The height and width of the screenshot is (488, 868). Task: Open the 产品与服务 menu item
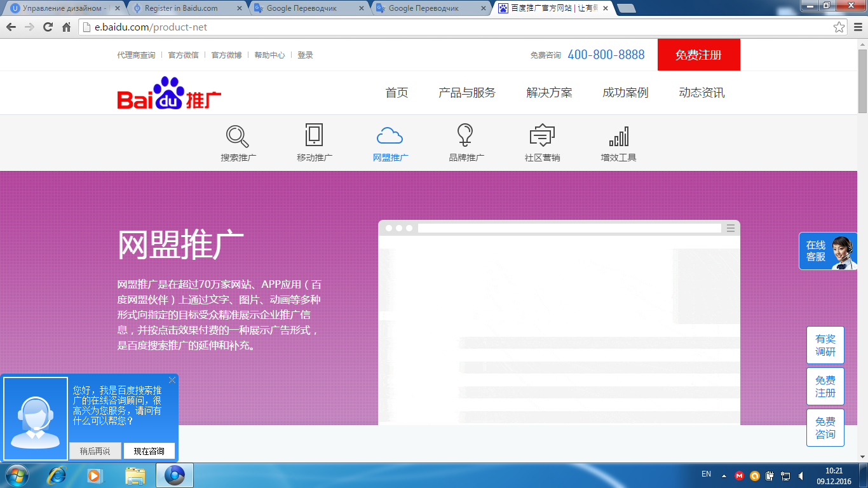point(467,93)
